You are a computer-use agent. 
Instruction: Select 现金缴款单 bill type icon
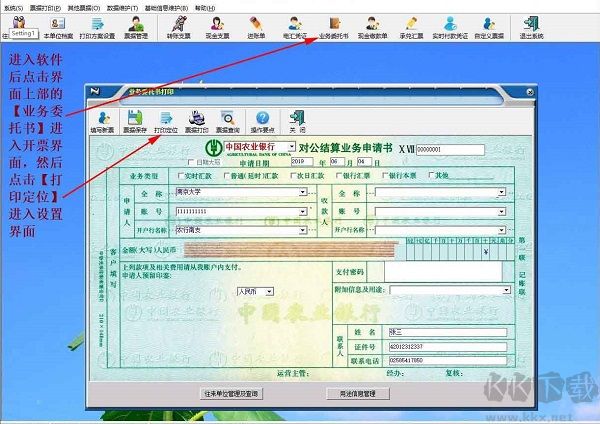(x=372, y=28)
